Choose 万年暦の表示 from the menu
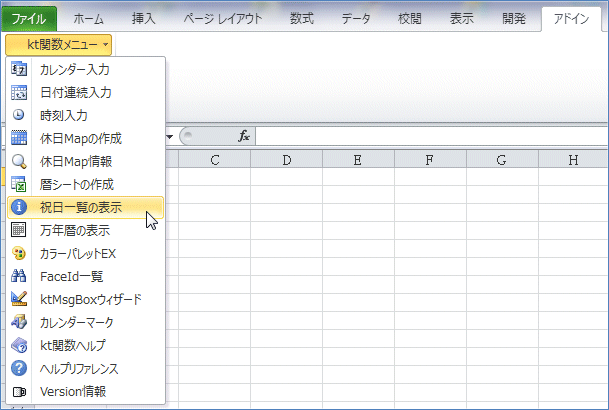This screenshot has width=609, height=410. click(x=75, y=230)
